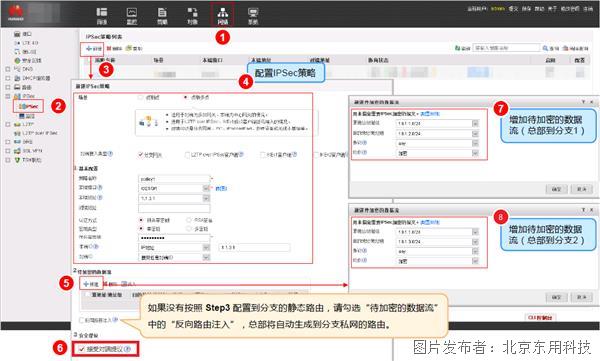Click Insert in the data flow section toolbar
The height and width of the screenshot is (361, 600).
tap(129, 284)
